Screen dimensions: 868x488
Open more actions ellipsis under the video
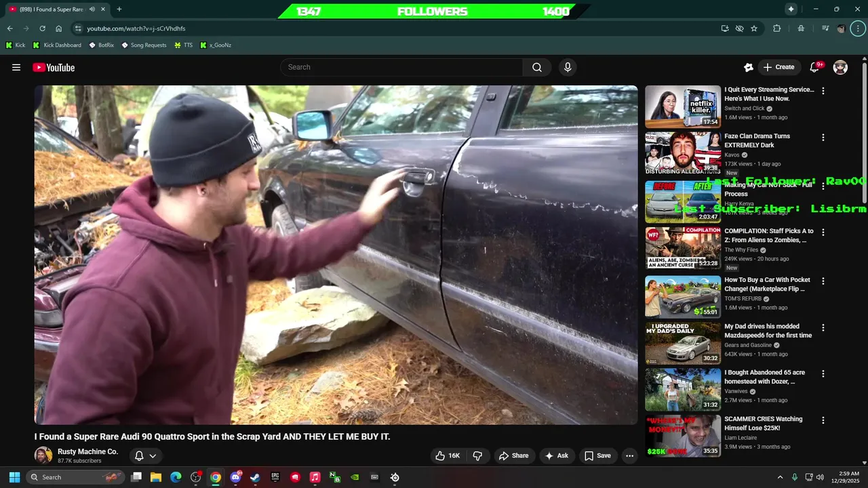629,455
